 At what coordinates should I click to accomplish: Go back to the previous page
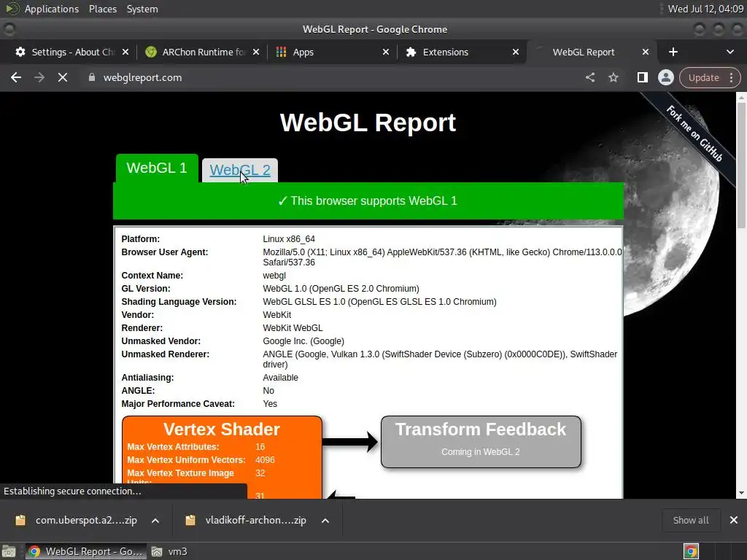16,77
